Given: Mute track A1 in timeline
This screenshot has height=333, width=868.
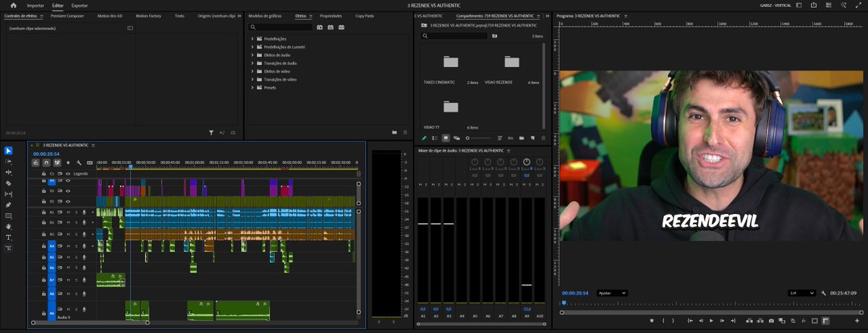Looking at the screenshot, I should tap(69, 212).
